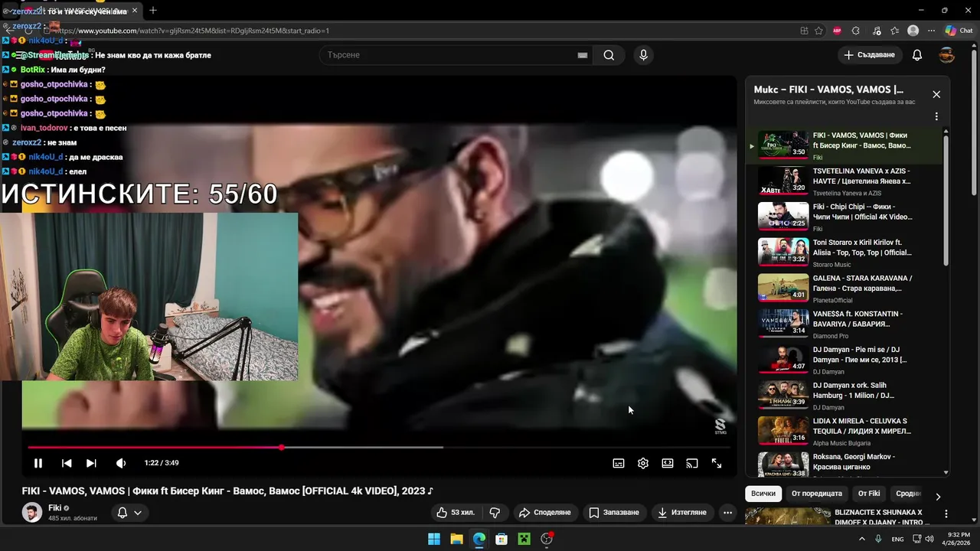This screenshot has width=980, height=551.
Task: Save video with Запазване button
Action: pyautogui.click(x=614, y=512)
